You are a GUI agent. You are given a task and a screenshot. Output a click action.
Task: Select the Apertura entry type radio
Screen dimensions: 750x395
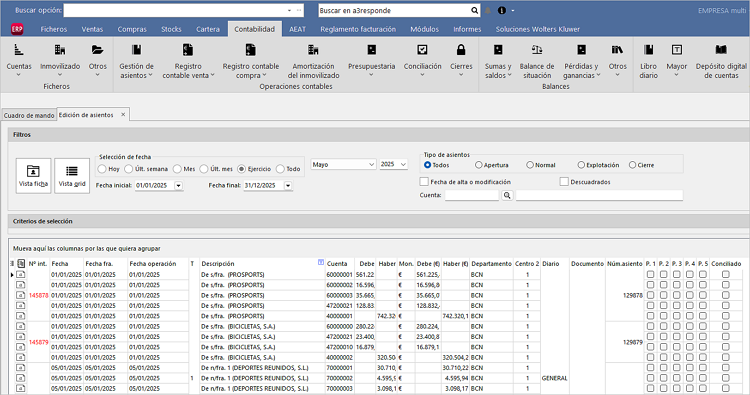point(478,165)
